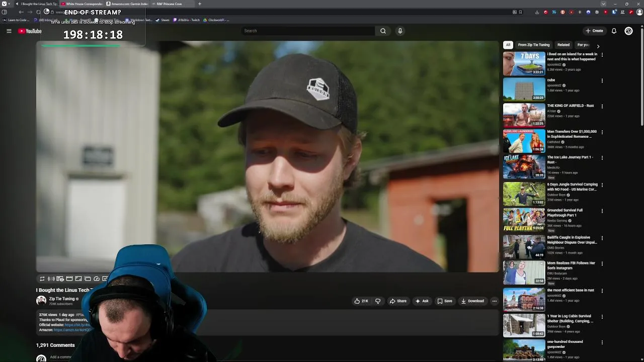
Task: Click the Add a comment field
Action: [x=60, y=357]
